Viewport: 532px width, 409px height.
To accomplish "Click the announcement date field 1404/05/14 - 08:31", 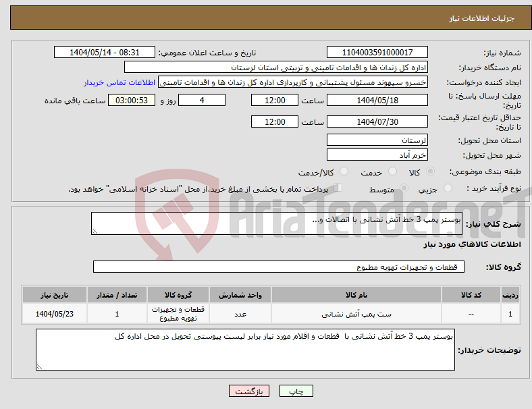I will point(105,53).
